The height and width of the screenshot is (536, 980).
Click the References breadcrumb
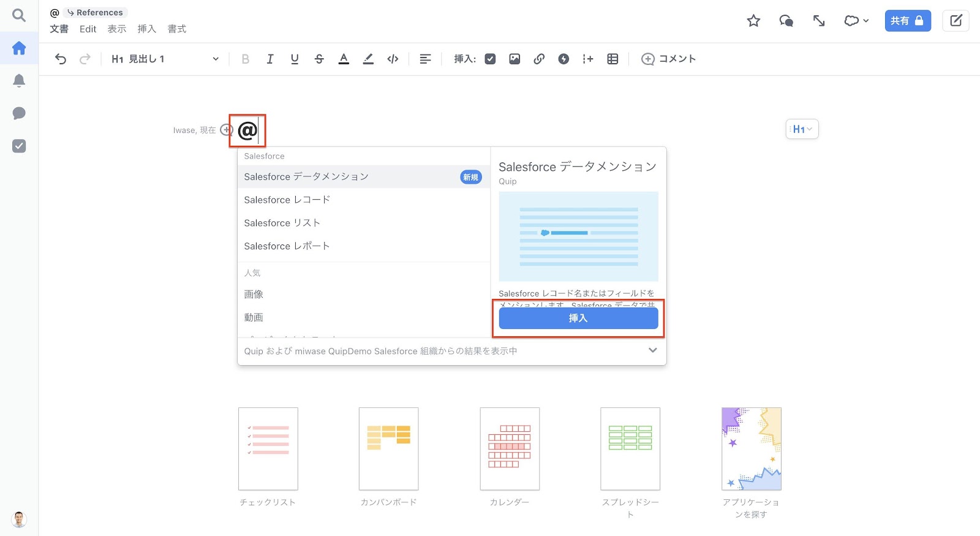pyautogui.click(x=95, y=12)
